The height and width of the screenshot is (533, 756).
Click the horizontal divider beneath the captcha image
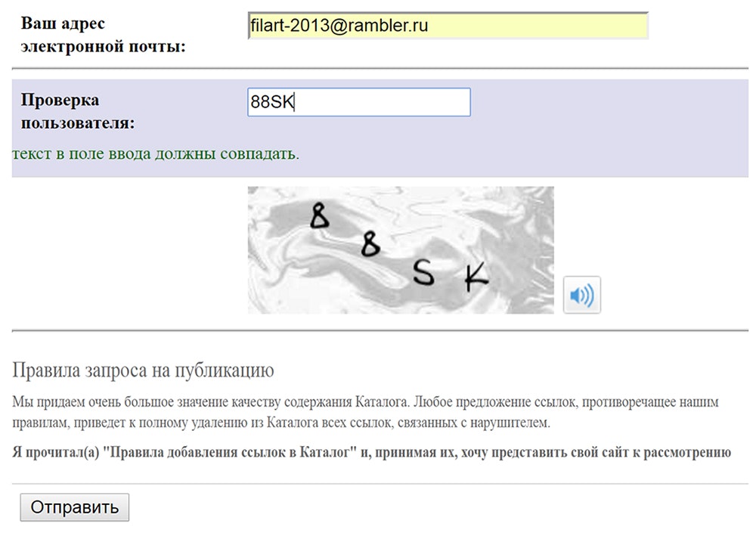(x=380, y=330)
